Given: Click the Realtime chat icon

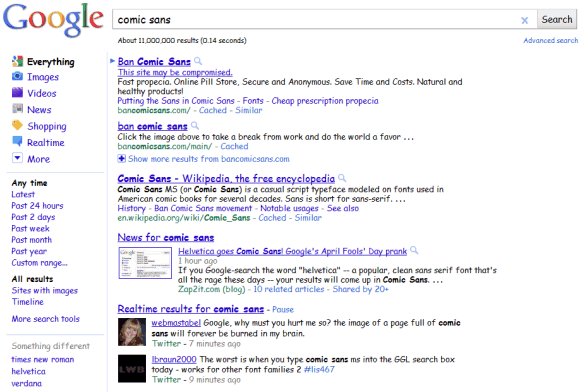Looking at the screenshot, I should tap(17, 141).
